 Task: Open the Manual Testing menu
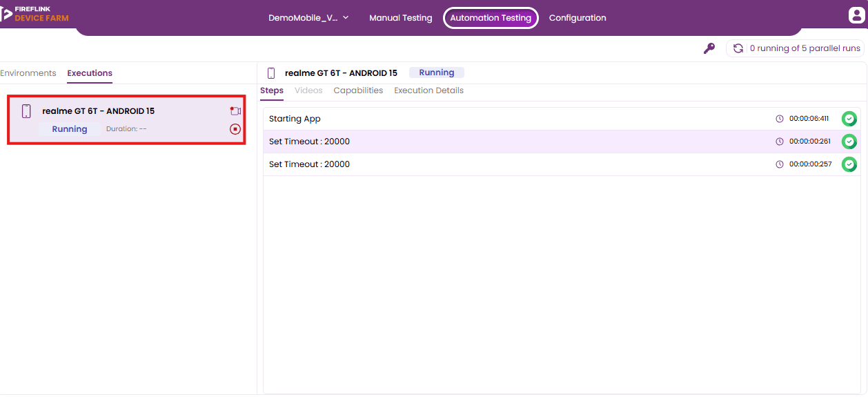(x=401, y=18)
